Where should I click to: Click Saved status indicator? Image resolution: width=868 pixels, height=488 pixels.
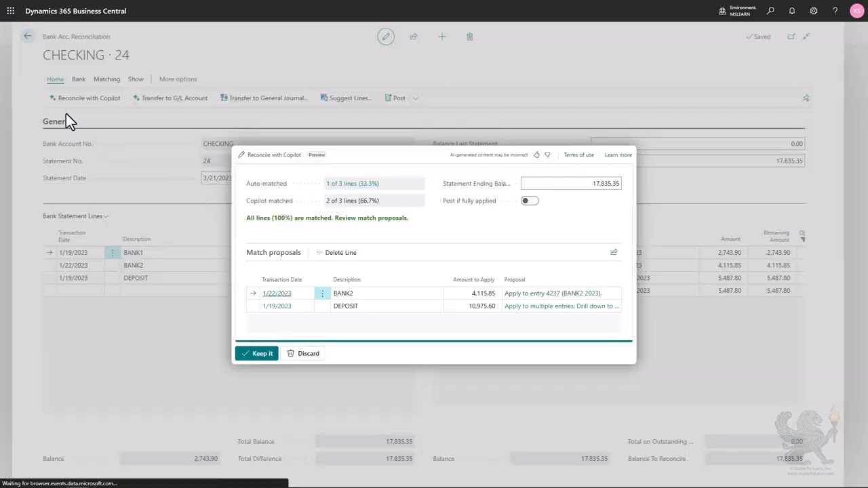(758, 37)
